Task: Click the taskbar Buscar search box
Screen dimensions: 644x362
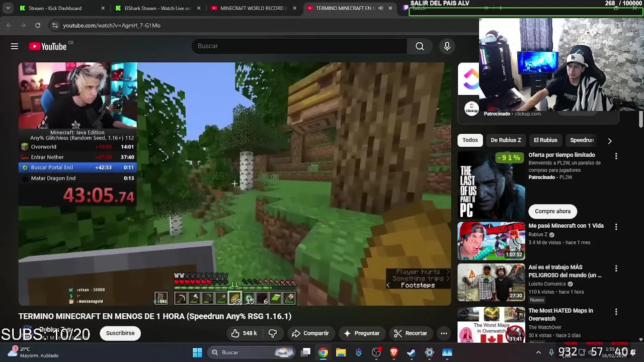Action: click(253, 352)
